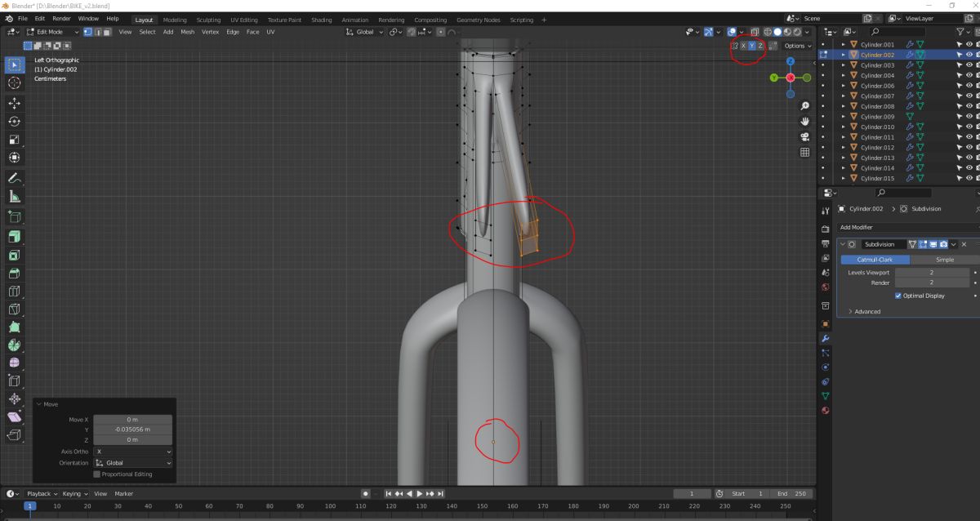Open the Render menu
This screenshot has height=521, width=980.
coord(61,19)
